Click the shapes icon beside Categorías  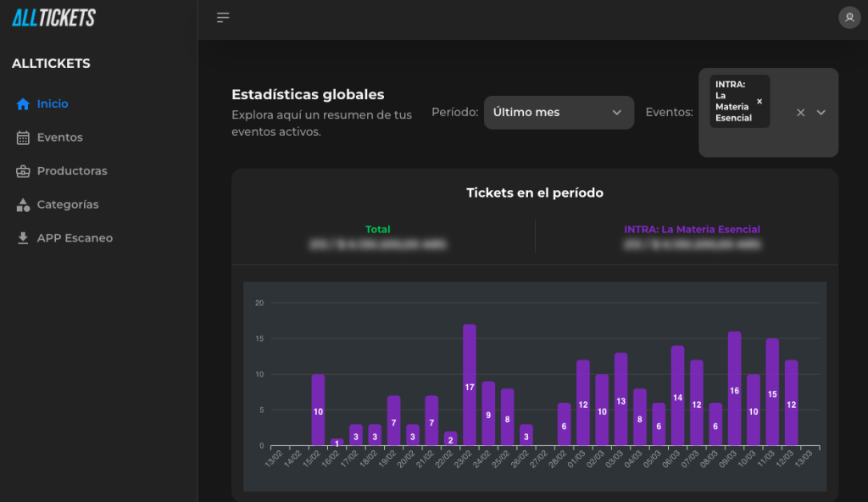click(23, 204)
